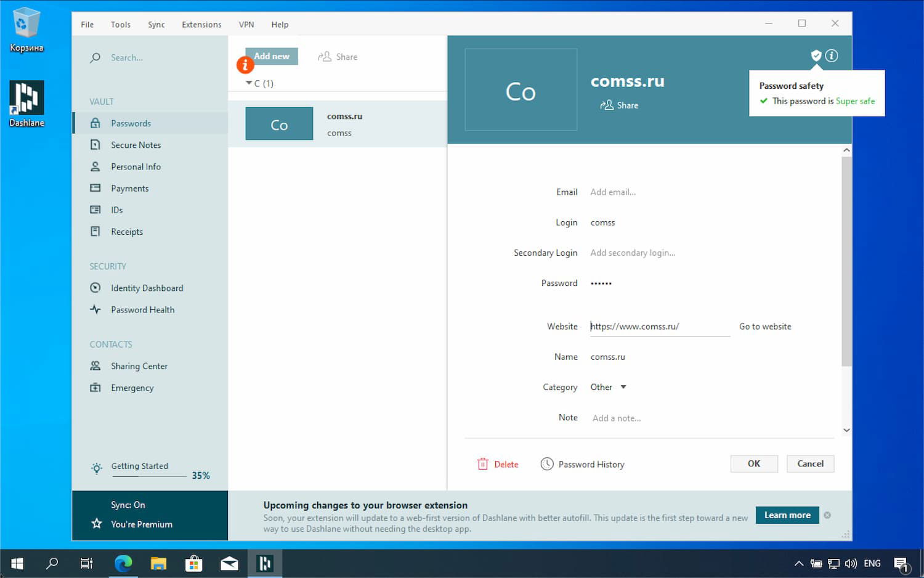924x578 pixels.
Task: Open the Sharing Center
Action: (139, 365)
